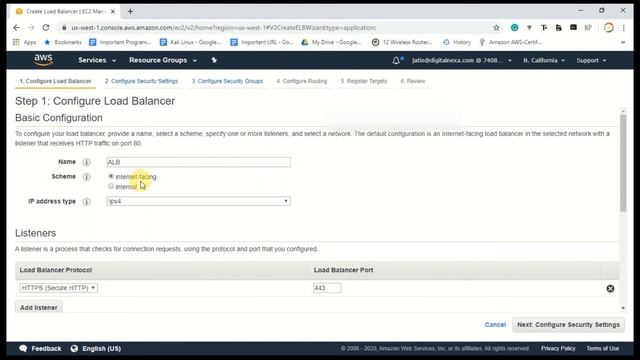Open the Amazon AWS-Certif bookmark
Image resolution: width=640 pixels, height=360 pixels.
pyautogui.click(x=510, y=42)
